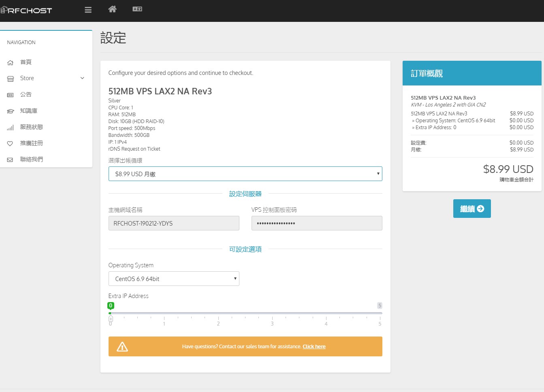Click the 可設定選項 section title

[x=245, y=249]
